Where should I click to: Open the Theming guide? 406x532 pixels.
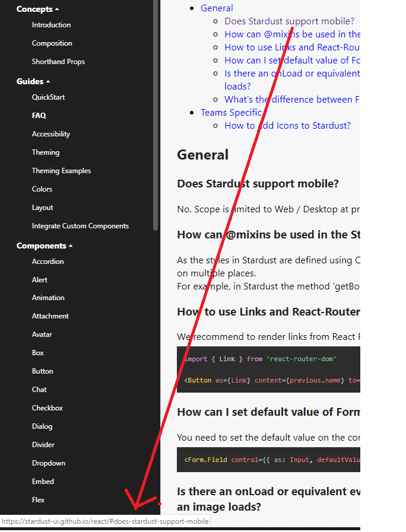46,152
